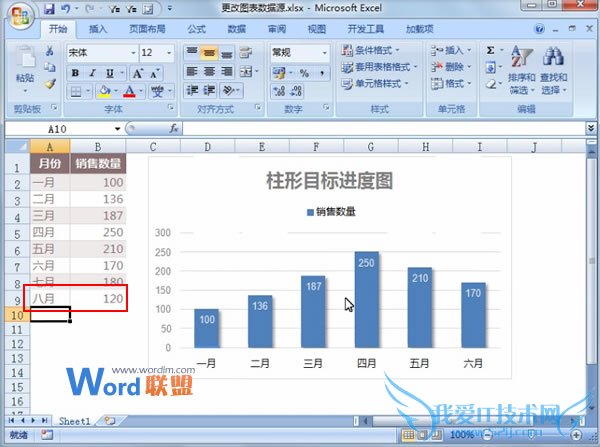Decrease decimal places
Screen dimensions: 600x447
[x=296, y=91]
